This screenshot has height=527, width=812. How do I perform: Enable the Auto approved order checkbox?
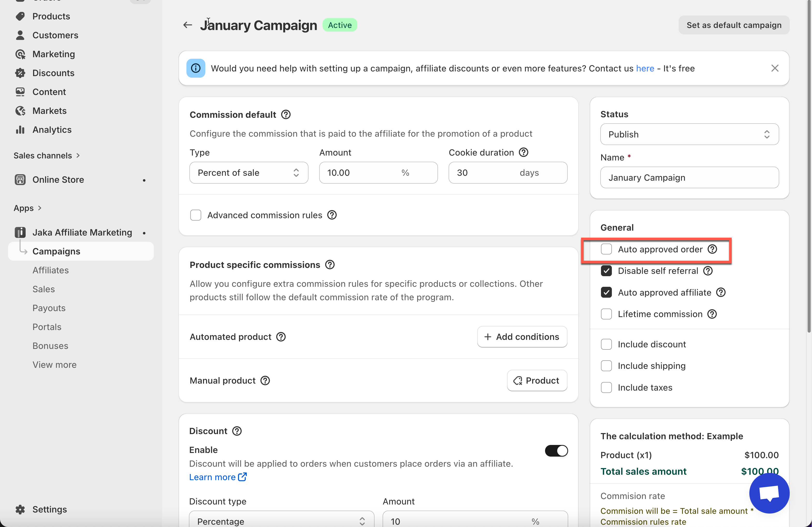pos(606,249)
